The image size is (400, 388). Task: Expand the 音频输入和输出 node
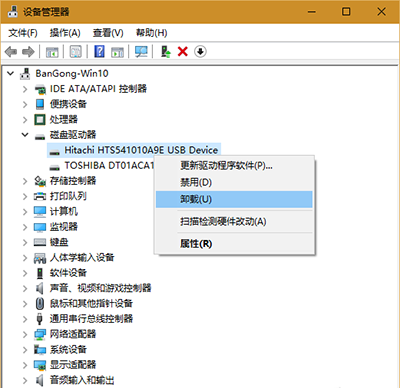pyautogui.click(x=25, y=380)
